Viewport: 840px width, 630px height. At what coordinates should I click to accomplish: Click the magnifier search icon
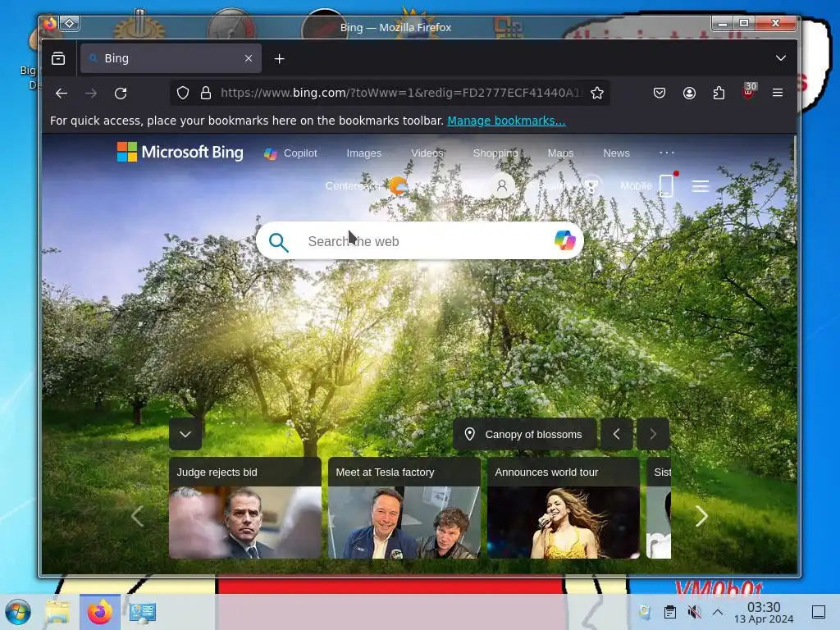279,242
